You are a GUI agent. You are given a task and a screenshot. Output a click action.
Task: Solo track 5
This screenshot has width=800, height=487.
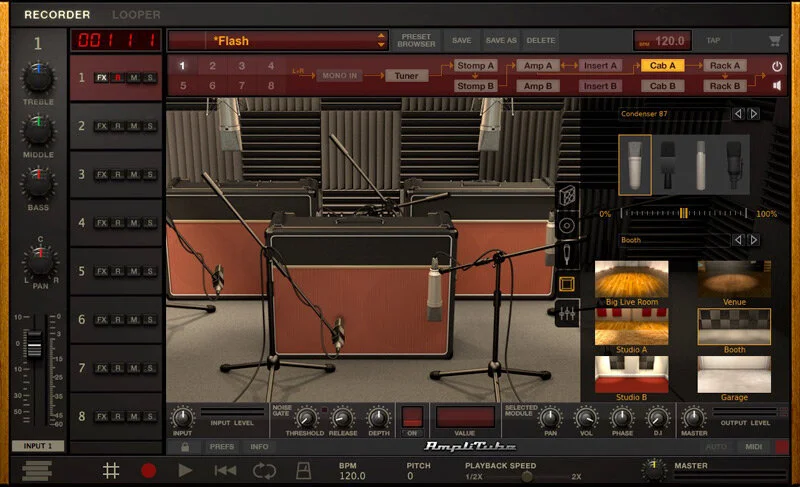point(149,271)
